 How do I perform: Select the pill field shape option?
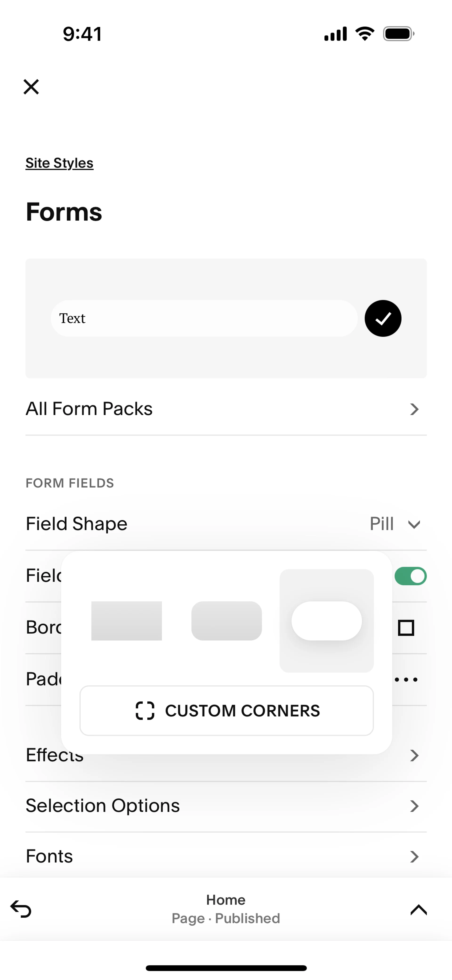pos(327,621)
